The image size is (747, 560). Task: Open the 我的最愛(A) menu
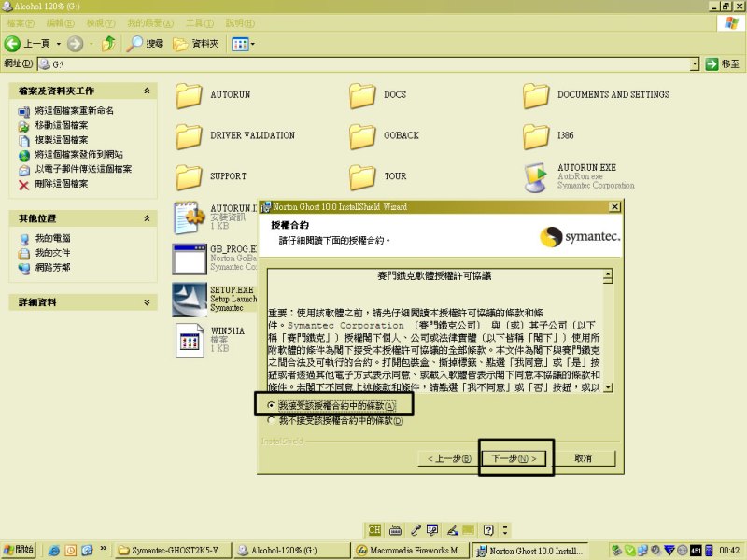click(150, 22)
